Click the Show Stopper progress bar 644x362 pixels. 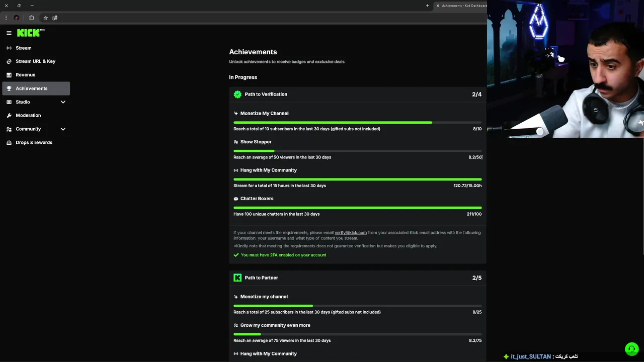[x=357, y=151]
